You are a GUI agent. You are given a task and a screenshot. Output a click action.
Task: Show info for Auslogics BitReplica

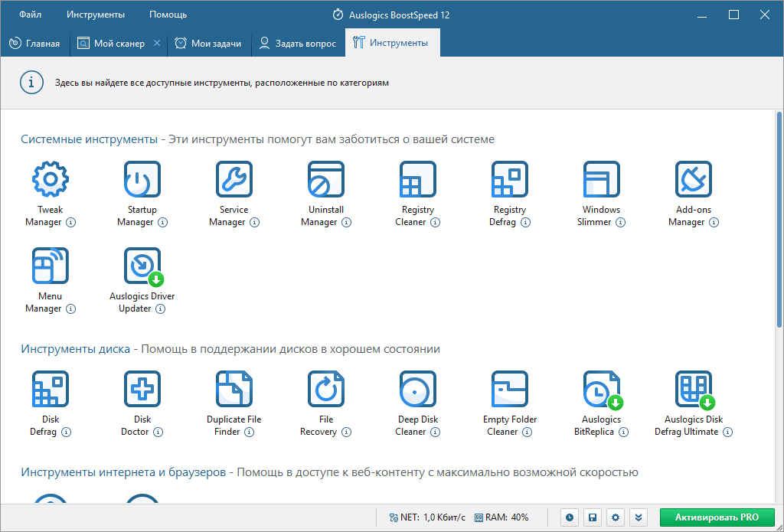[x=623, y=432]
